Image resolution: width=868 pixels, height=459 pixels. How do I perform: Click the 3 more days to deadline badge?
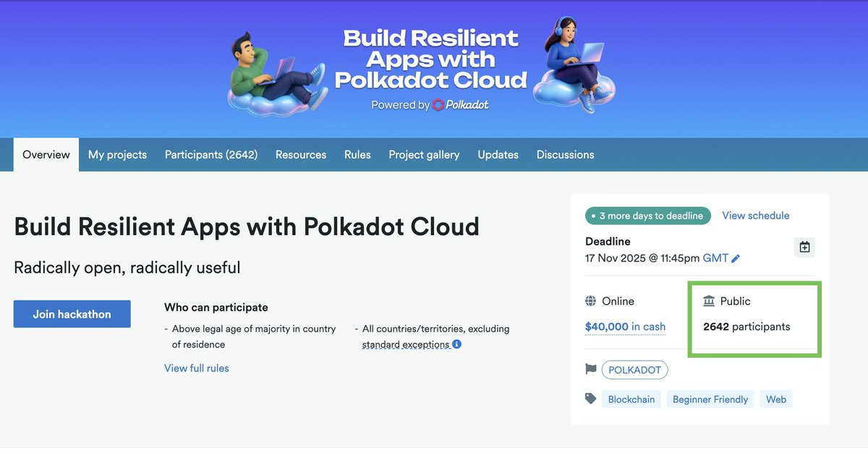point(648,216)
